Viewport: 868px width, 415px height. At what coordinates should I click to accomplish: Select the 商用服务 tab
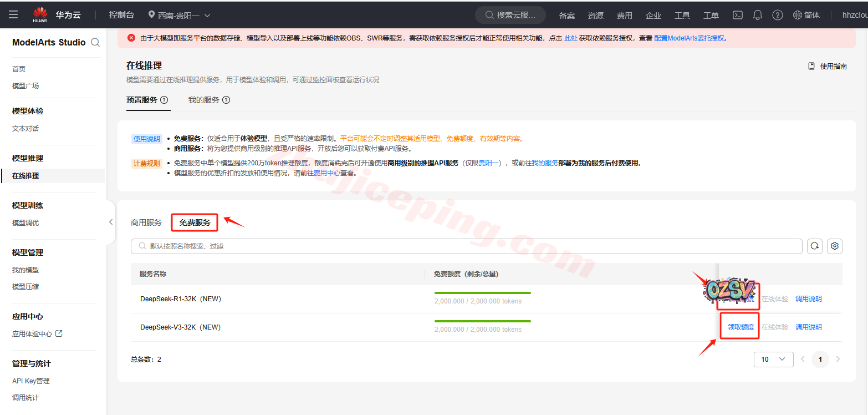tap(146, 222)
